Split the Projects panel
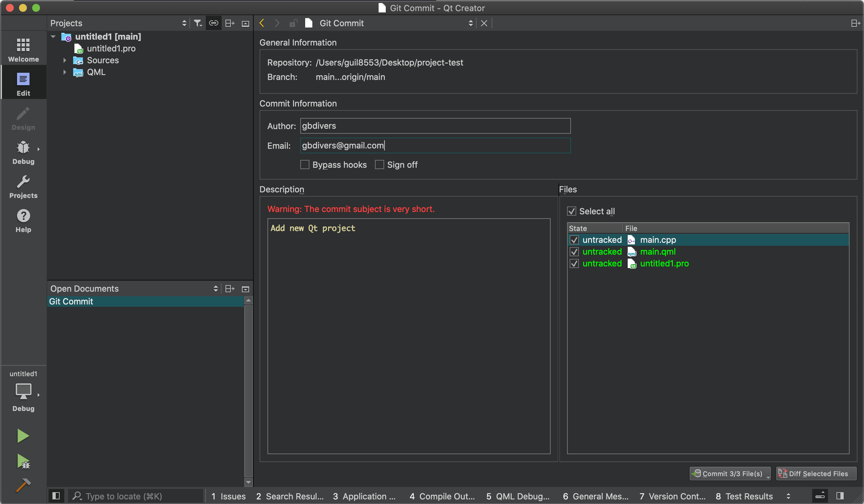Screen dimensions: 864x504 (x=230, y=23)
